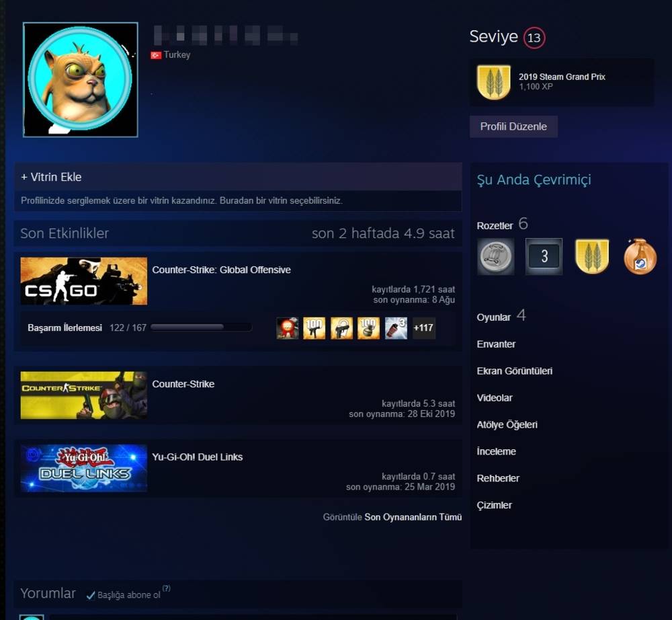Click the silver pillar community badge

pyautogui.click(x=496, y=256)
